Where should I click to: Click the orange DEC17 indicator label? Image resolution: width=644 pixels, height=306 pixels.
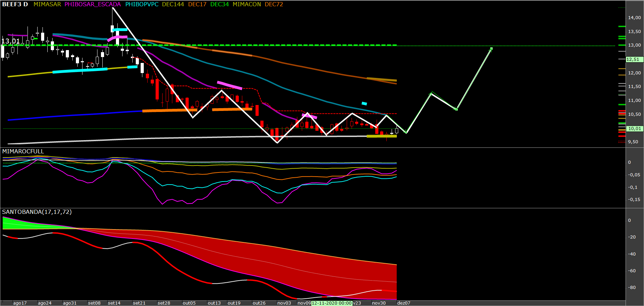(197, 5)
